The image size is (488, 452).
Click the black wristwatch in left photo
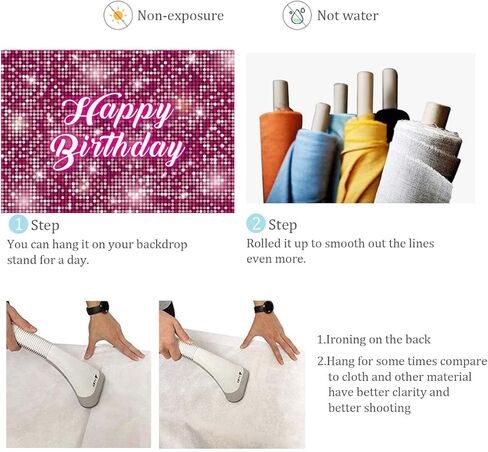pos(98,308)
